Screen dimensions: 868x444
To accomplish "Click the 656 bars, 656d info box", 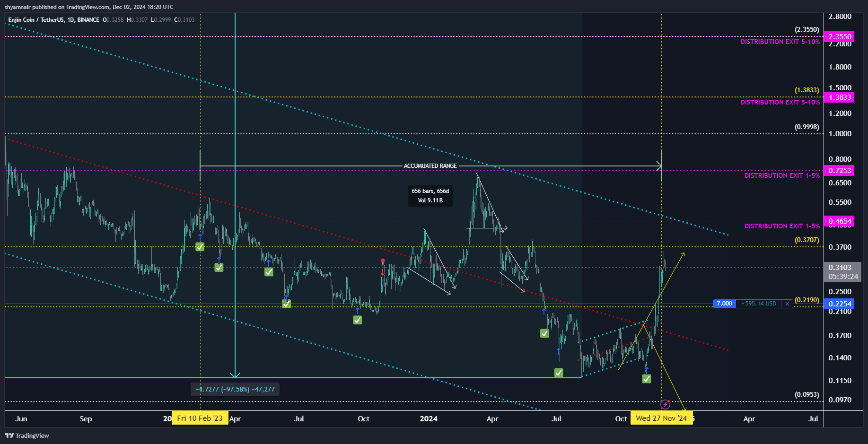I will (x=430, y=196).
